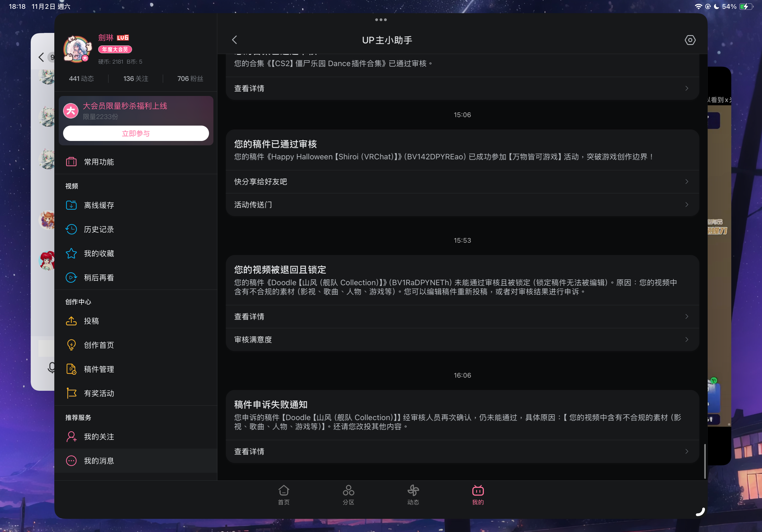The width and height of the screenshot is (762, 532).
Task: Select 您的视频被退回且锁定 message title
Action: tap(280, 270)
